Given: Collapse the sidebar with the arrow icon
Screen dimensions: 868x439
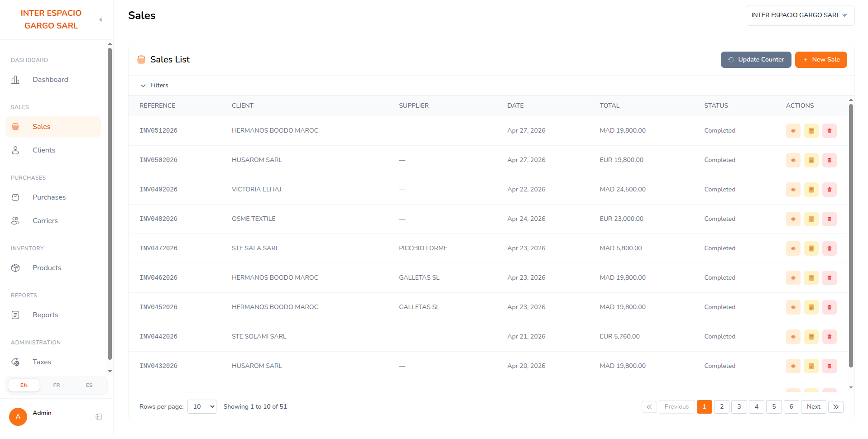Looking at the screenshot, I should pos(101,19).
